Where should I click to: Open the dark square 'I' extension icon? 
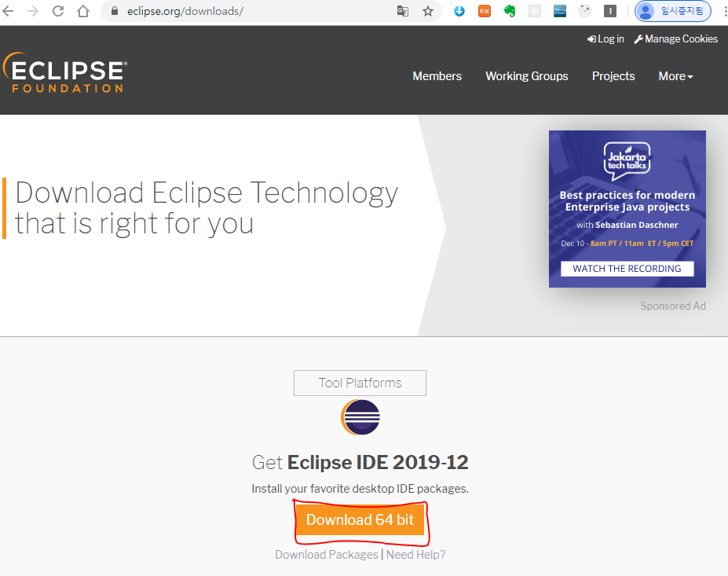(x=610, y=11)
